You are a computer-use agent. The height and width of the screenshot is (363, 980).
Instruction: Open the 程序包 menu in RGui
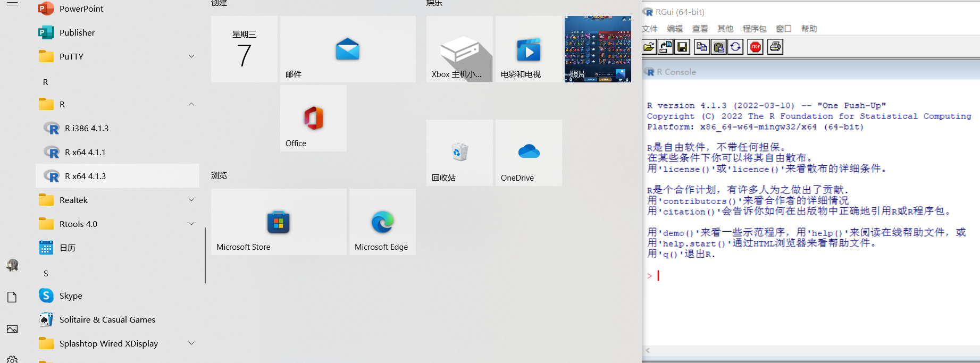pyautogui.click(x=755, y=29)
